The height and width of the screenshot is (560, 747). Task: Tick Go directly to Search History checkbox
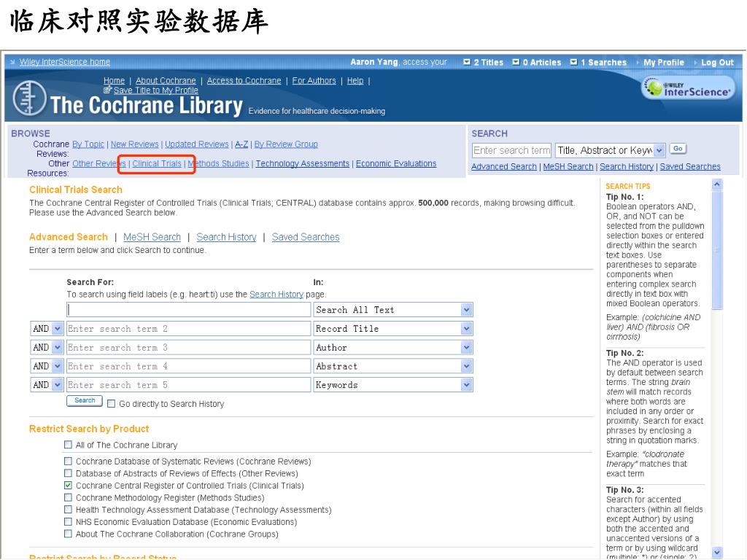pyautogui.click(x=112, y=404)
